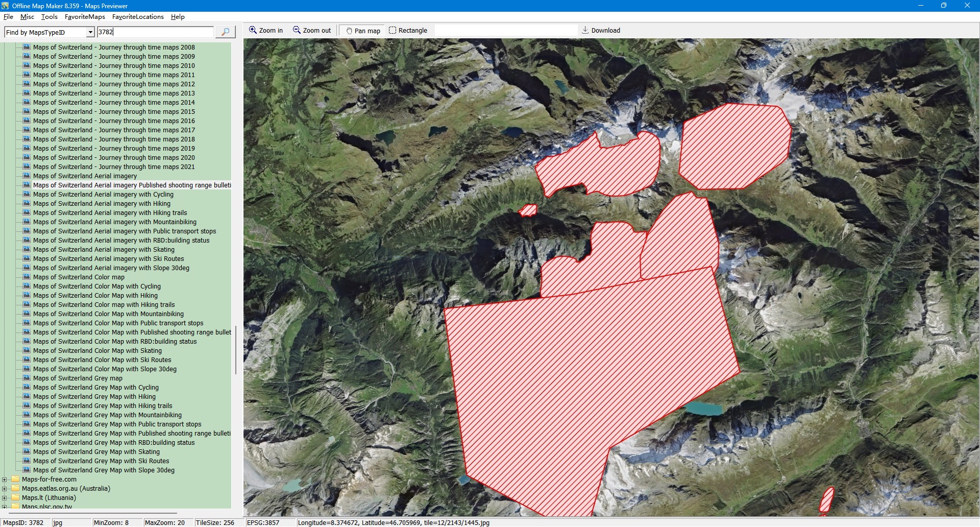Click folder icon for Maps-for-free.com
The height and width of the screenshot is (527, 980).
click(15, 480)
